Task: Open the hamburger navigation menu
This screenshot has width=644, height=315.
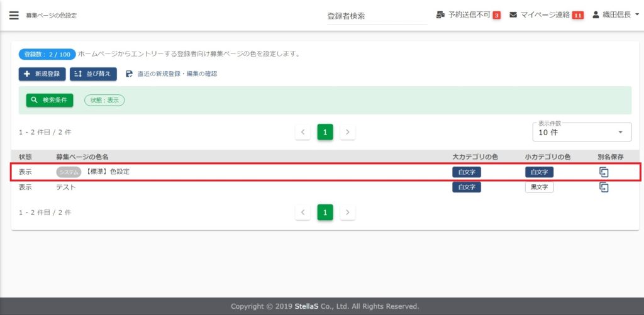Action: pos(14,15)
